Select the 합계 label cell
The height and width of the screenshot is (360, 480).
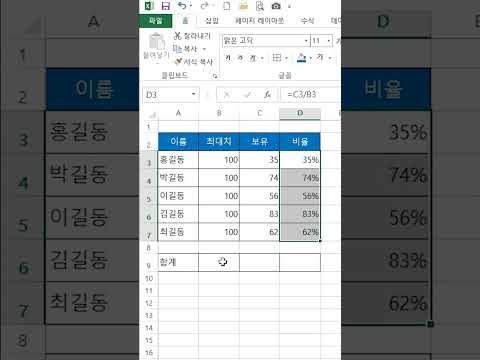click(x=178, y=262)
